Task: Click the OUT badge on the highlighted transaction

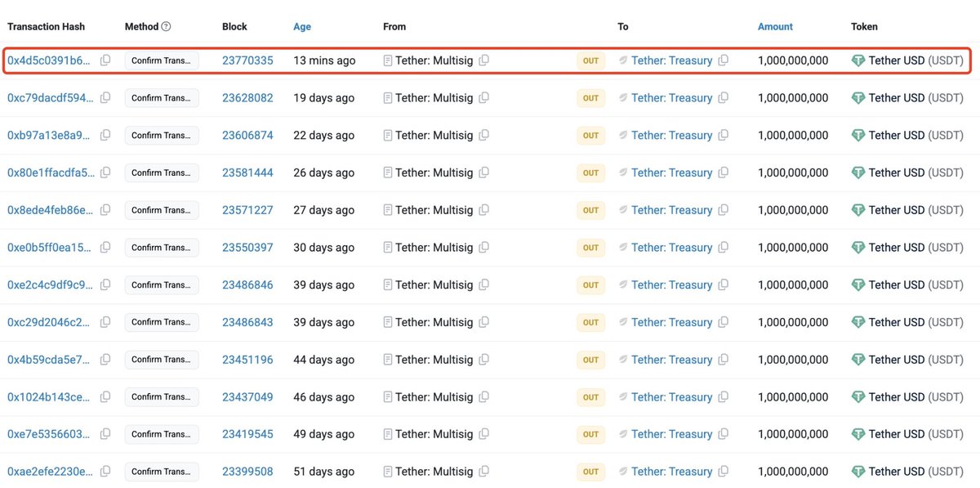Action: pyautogui.click(x=590, y=60)
